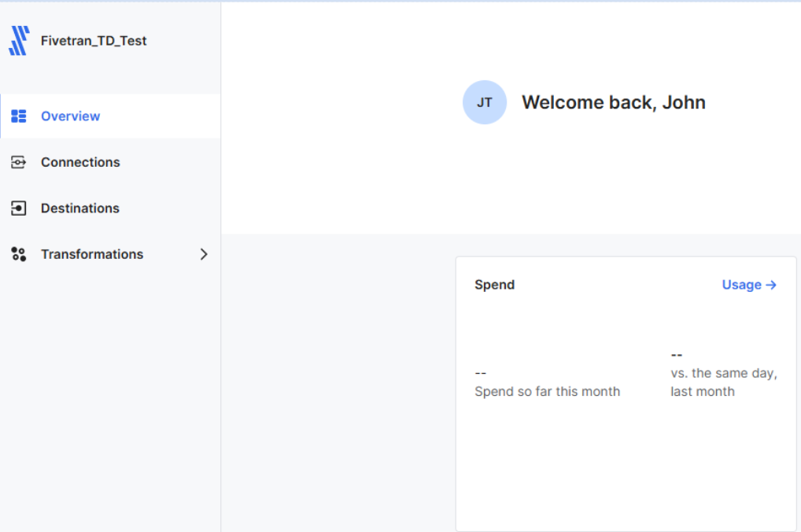Click the Destinations sidebar icon
This screenshot has width=801, height=532.
[x=19, y=209]
